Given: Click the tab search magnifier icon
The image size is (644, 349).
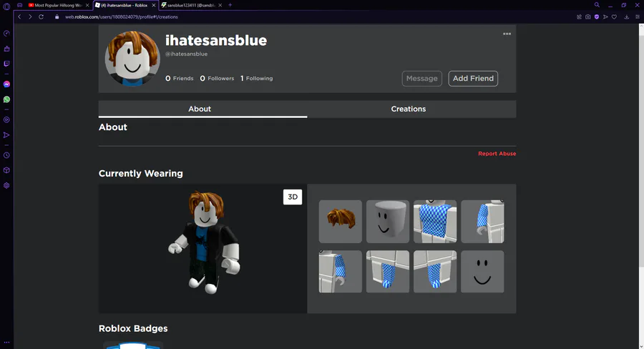Looking at the screenshot, I should 597,5.
